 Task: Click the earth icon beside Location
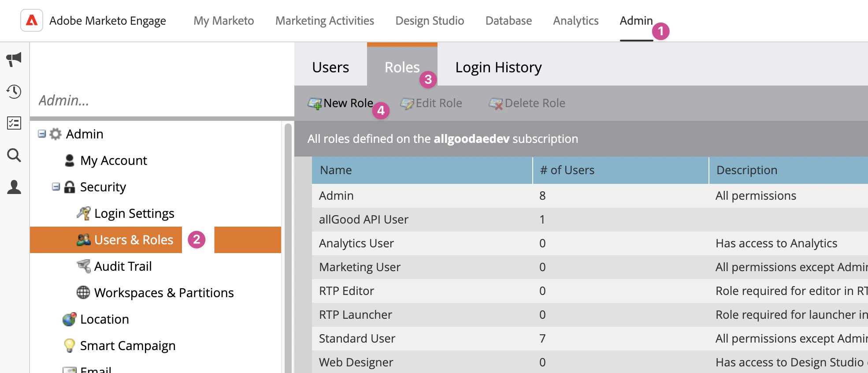pos(70,319)
